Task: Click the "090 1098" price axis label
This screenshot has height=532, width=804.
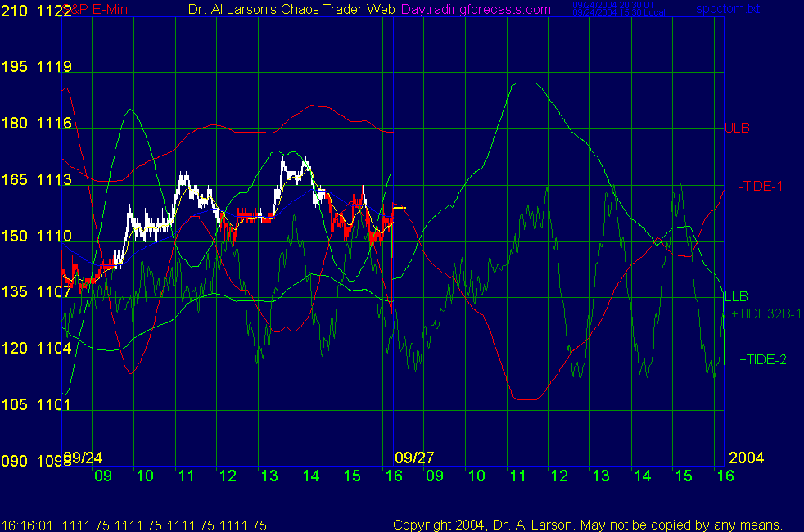Action: 36,461
